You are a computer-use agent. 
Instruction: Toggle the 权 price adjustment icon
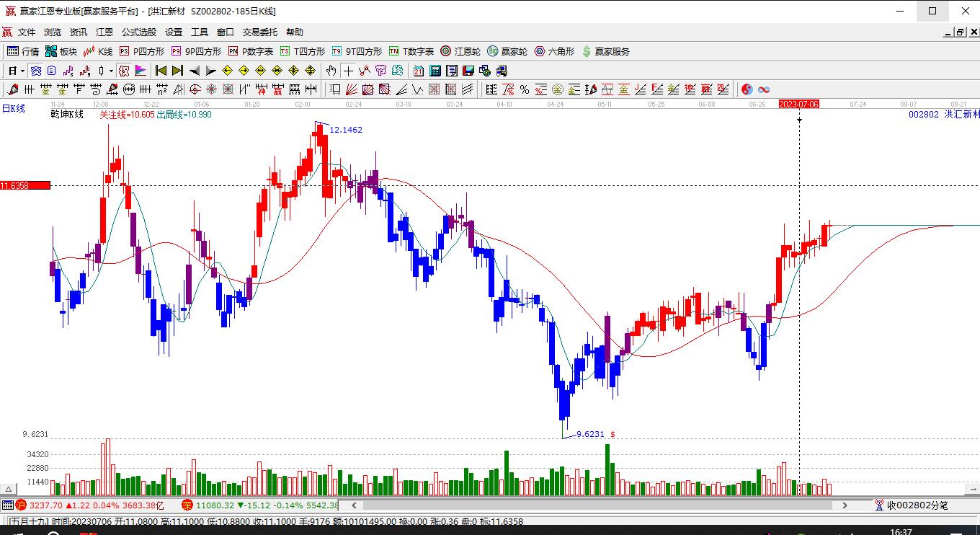click(124, 71)
